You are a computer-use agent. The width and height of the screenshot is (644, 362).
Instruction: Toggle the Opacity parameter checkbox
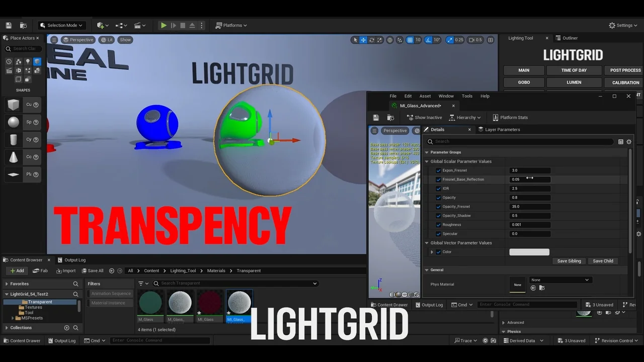click(x=438, y=198)
